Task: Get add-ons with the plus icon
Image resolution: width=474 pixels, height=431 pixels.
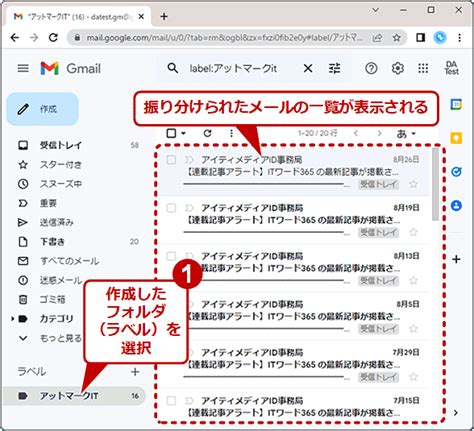Action: tap(456, 259)
